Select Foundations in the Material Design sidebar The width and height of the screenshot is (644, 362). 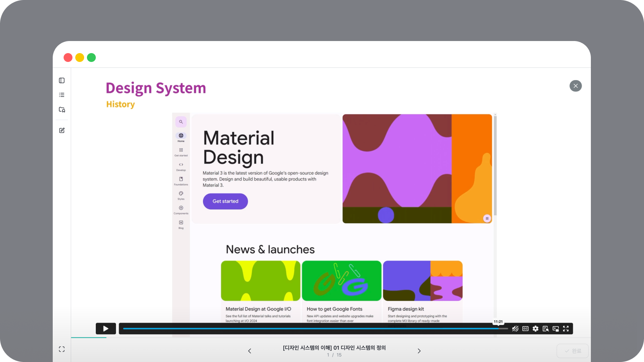point(181,181)
